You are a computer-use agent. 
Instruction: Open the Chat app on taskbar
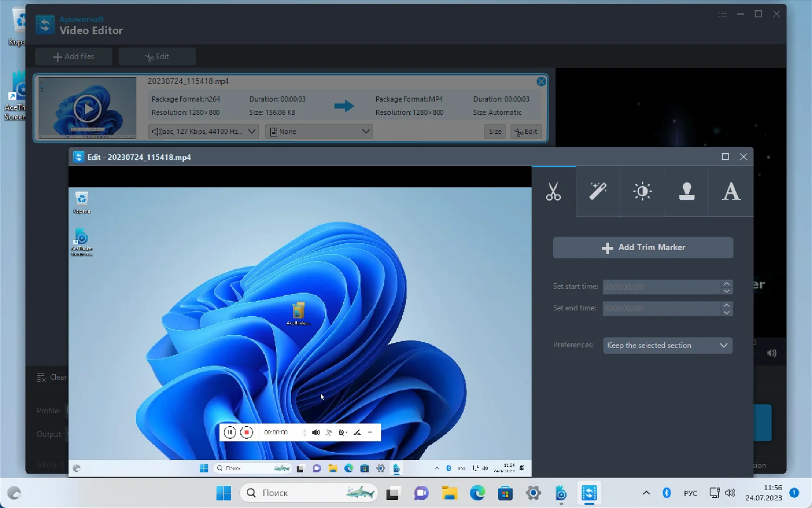421,493
